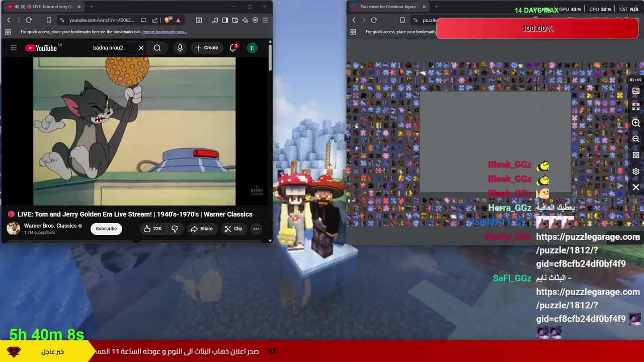This screenshot has height=362, width=644.
Task: Clear the YouTube search text 'badna nrou2'
Action: click(141, 48)
